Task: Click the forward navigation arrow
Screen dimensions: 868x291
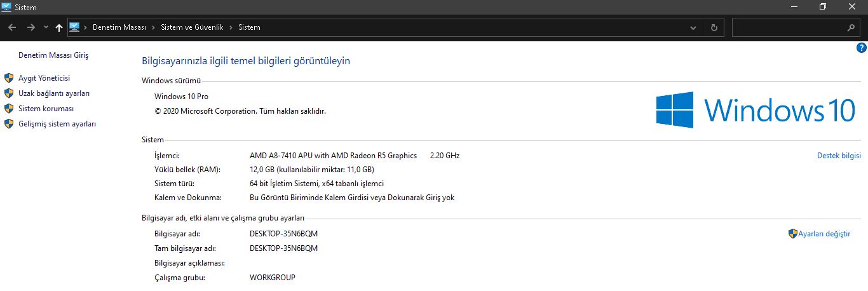Action: pos(31,27)
